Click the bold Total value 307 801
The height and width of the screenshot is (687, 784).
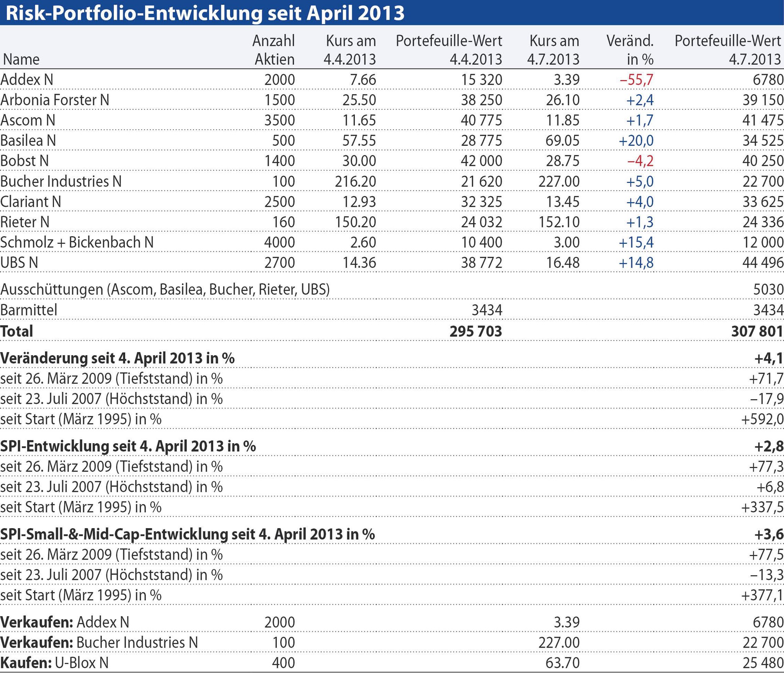[757, 331]
